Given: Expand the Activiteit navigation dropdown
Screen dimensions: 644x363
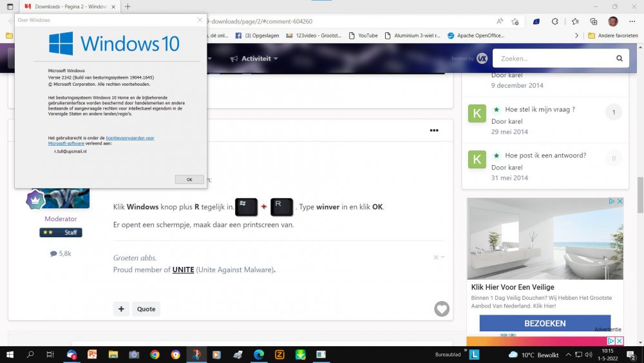Looking at the screenshot, I should click(x=255, y=59).
